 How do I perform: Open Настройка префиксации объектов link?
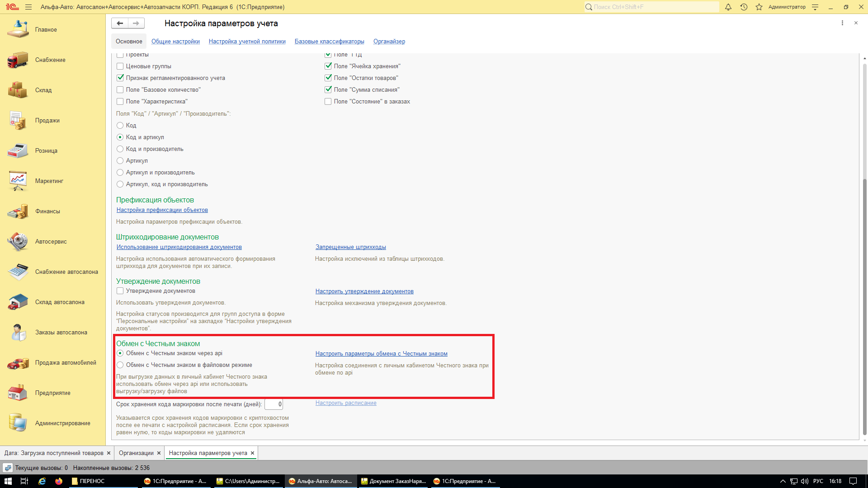pyautogui.click(x=162, y=210)
